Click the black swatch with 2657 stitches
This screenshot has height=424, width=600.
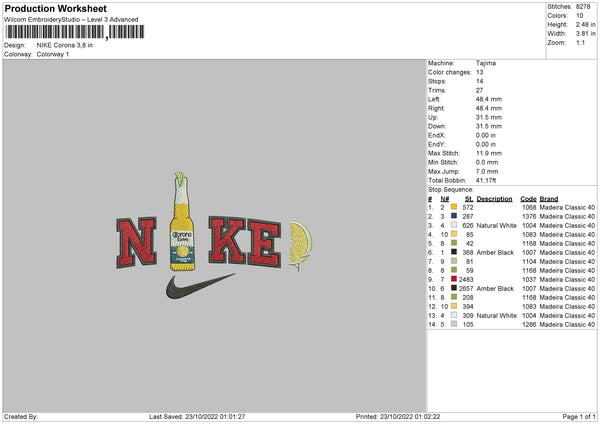pyautogui.click(x=453, y=288)
